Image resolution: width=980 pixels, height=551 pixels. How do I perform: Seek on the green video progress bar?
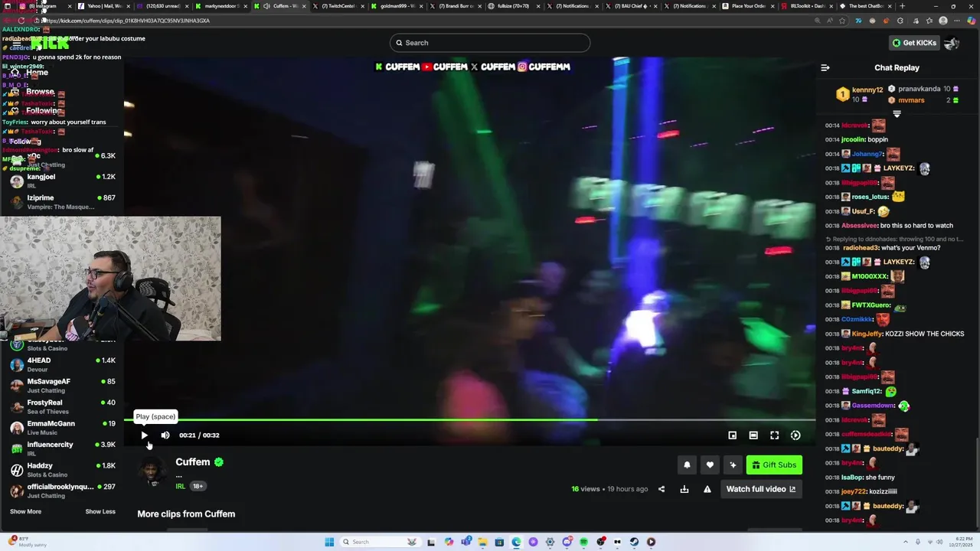tap(470, 419)
